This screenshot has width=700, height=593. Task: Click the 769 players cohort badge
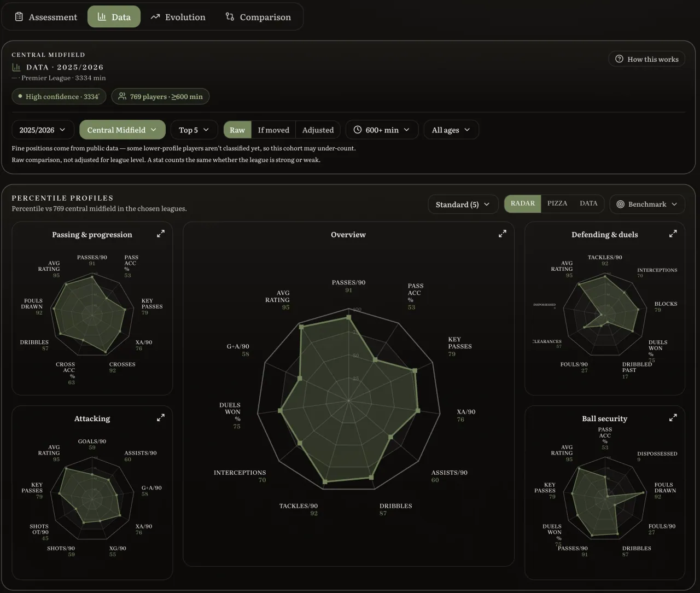click(x=160, y=96)
